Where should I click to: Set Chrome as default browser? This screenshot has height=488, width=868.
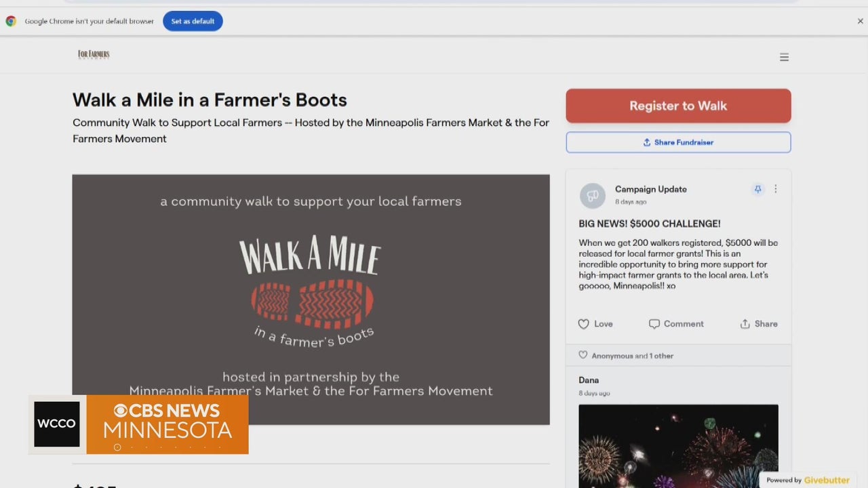point(193,21)
